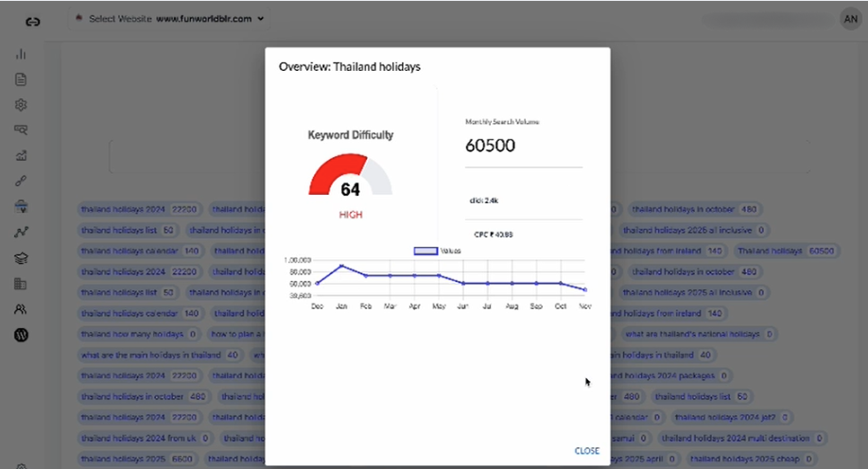This screenshot has width=868, height=469.
Task: Select the 'what are thailand's national holidays' chip
Action: 698,334
